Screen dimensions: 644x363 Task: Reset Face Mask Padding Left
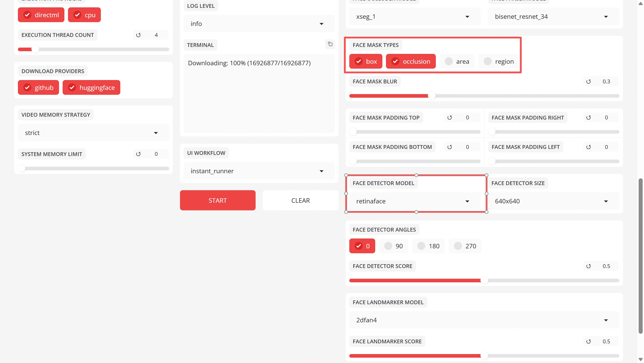(589, 147)
